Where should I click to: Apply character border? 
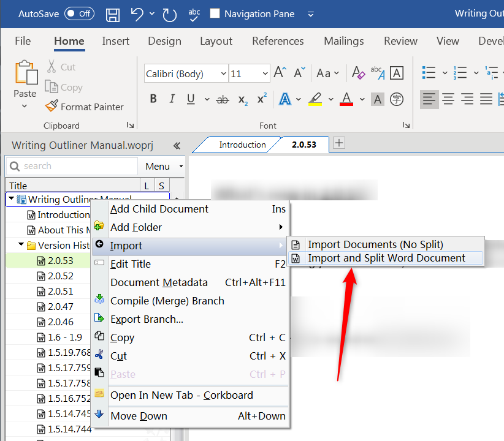point(397,73)
